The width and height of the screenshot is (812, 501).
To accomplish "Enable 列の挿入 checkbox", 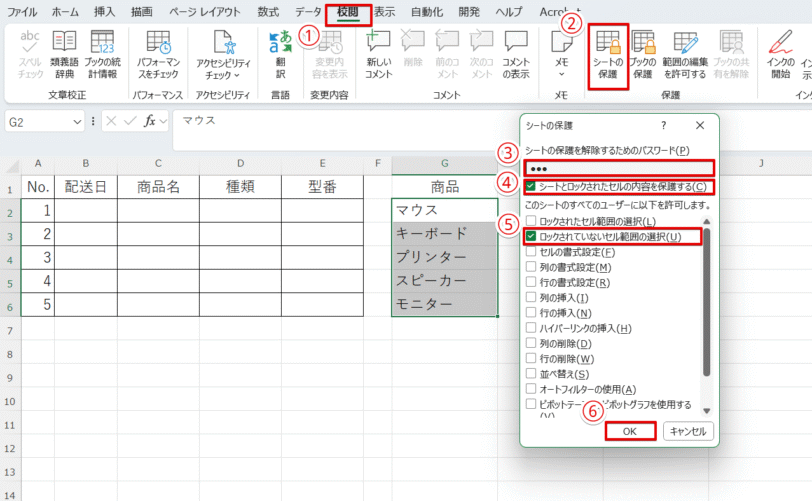I will 531,297.
